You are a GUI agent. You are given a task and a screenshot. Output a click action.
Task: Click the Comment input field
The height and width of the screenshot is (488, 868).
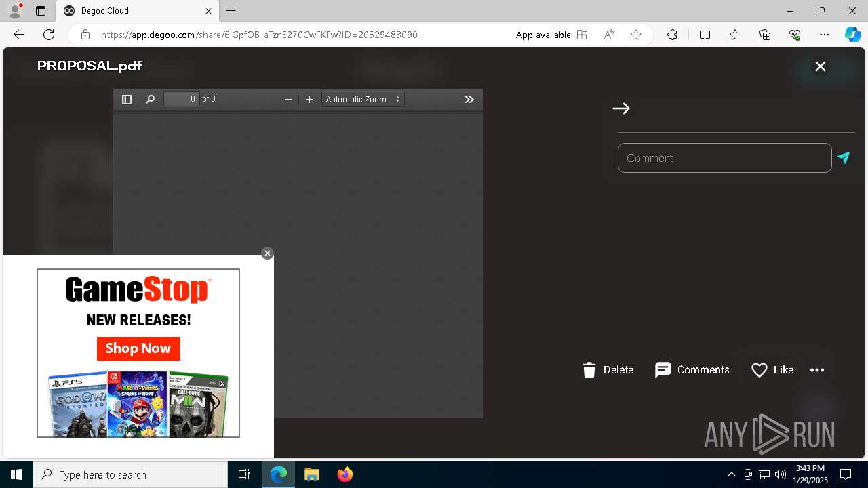(724, 158)
